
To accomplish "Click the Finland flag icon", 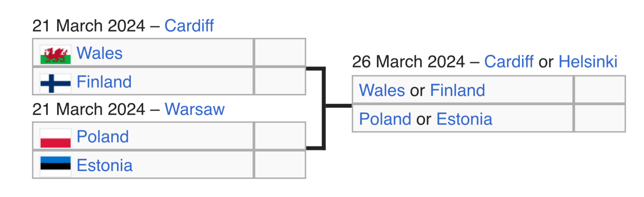I will (55, 83).
